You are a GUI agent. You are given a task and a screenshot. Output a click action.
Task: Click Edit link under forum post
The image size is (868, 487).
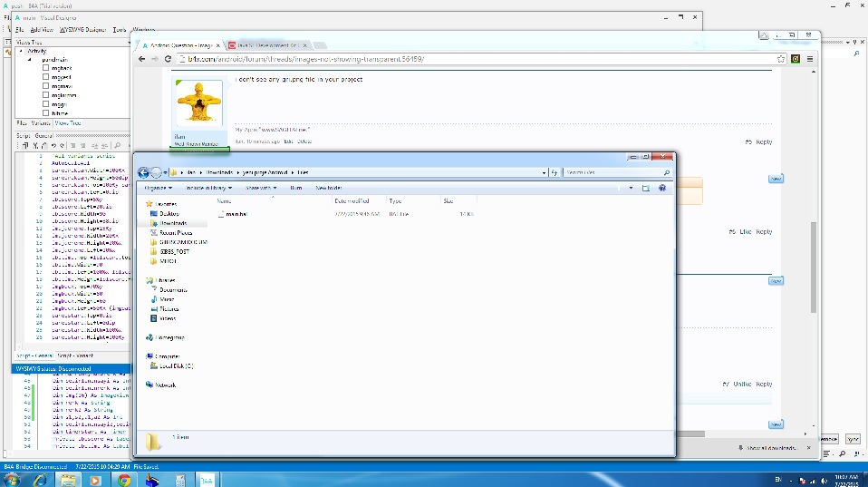(288, 141)
